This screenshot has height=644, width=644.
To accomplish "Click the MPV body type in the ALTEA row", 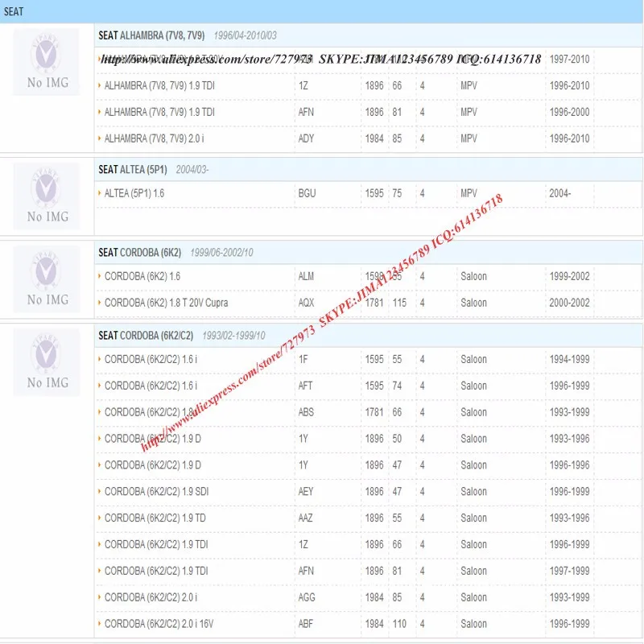I will tap(469, 193).
